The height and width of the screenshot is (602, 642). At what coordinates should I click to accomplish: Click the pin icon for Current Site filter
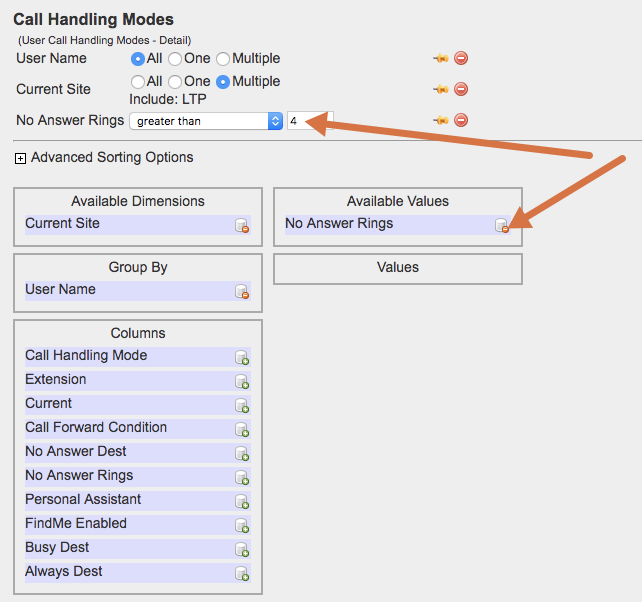pyautogui.click(x=440, y=89)
